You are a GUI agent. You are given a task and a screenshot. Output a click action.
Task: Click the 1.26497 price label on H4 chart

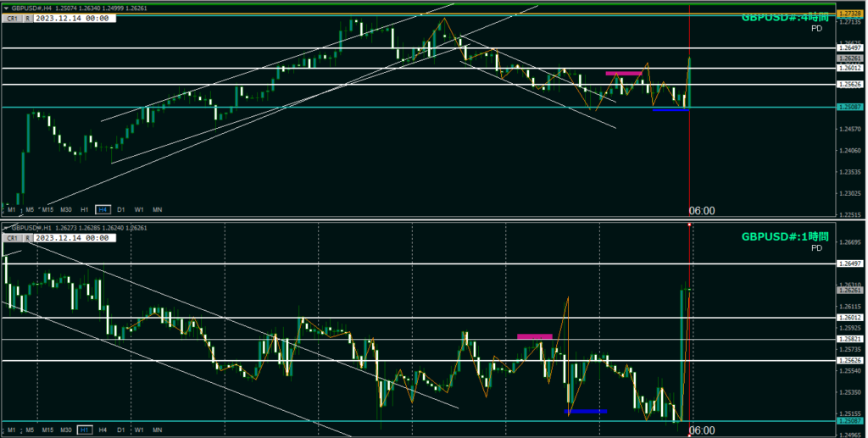849,48
